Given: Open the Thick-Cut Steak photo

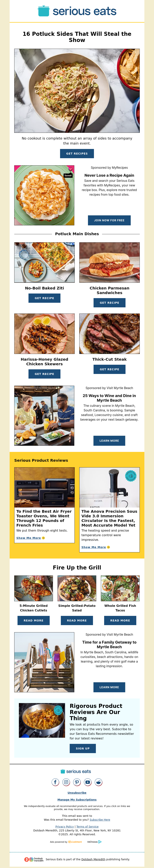Looking at the screenshot, I should point(110,334).
